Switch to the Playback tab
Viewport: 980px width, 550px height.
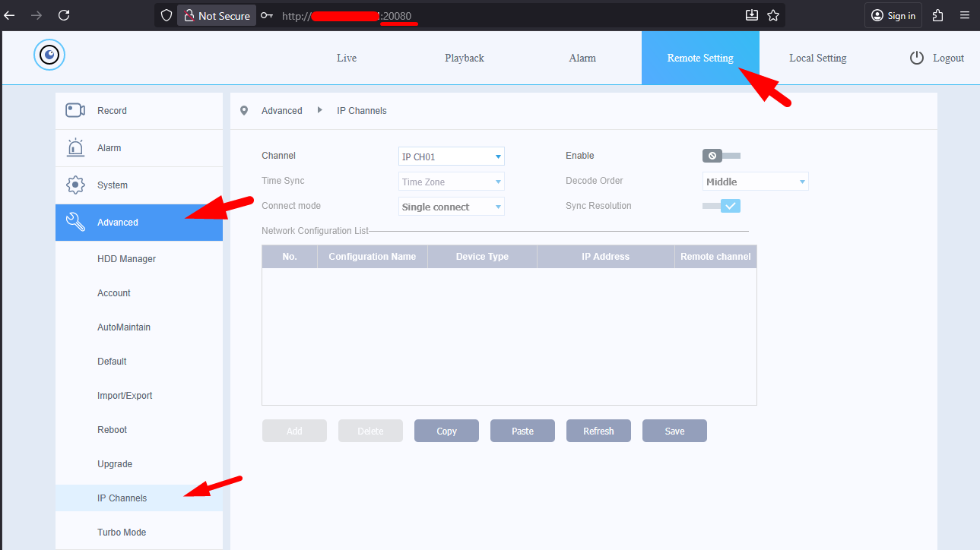pos(464,58)
